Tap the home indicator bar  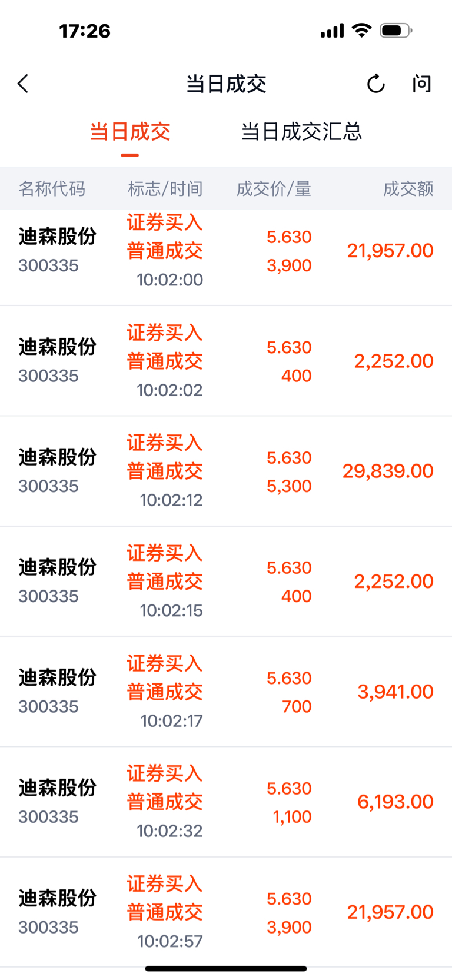click(226, 968)
